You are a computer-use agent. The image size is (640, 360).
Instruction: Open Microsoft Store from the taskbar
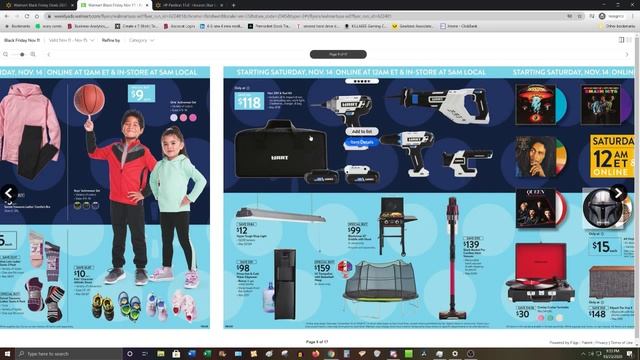click(x=176, y=354)
